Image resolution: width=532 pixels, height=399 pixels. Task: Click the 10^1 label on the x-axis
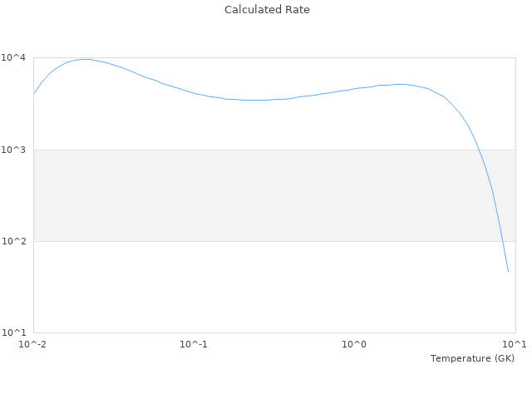[x=515, y=344]
